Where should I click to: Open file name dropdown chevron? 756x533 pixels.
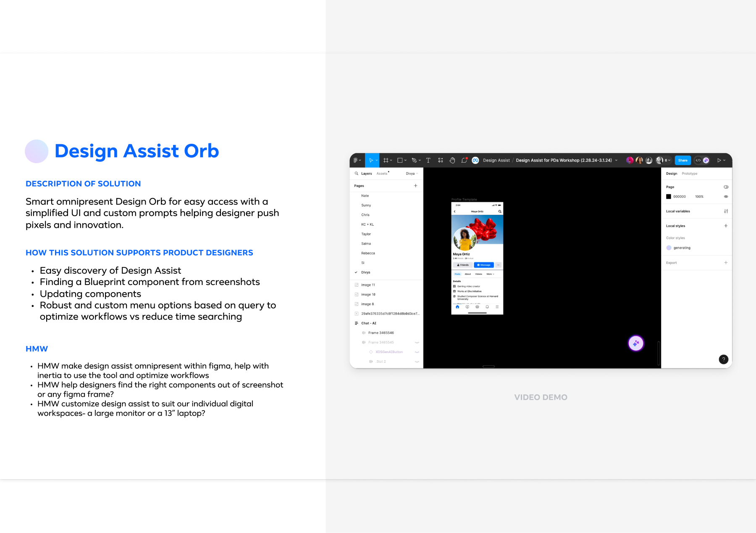[x=617, y=160]
